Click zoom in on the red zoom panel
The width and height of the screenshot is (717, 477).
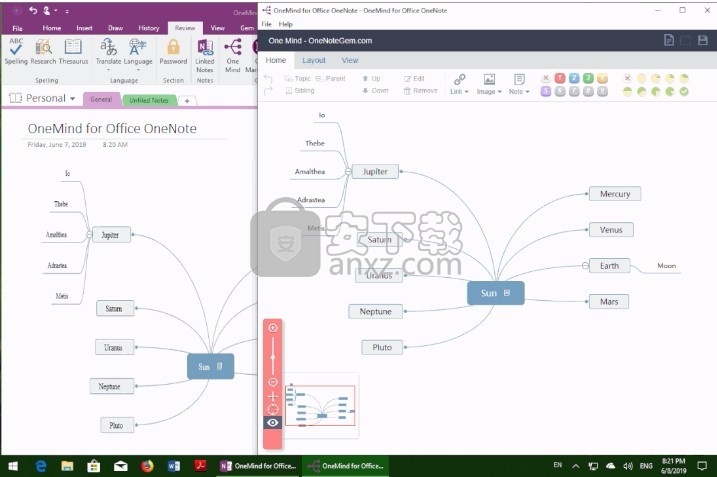pos(273,328)
